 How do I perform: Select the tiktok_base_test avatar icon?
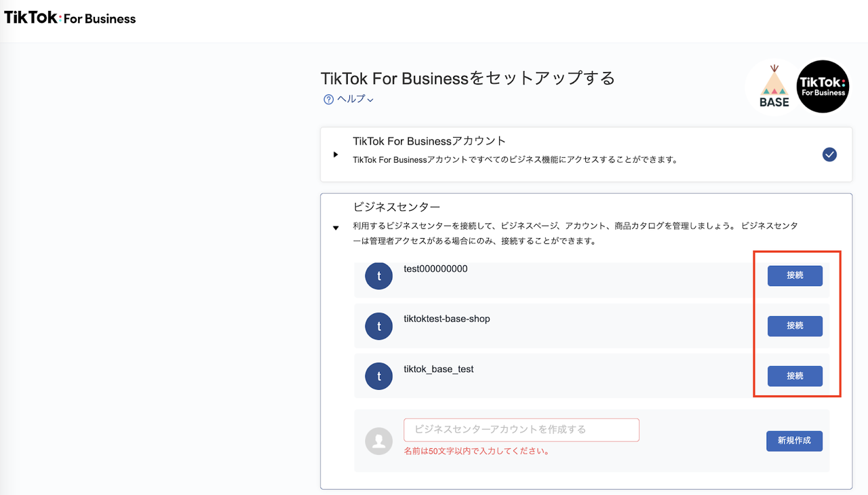(378, 376)
